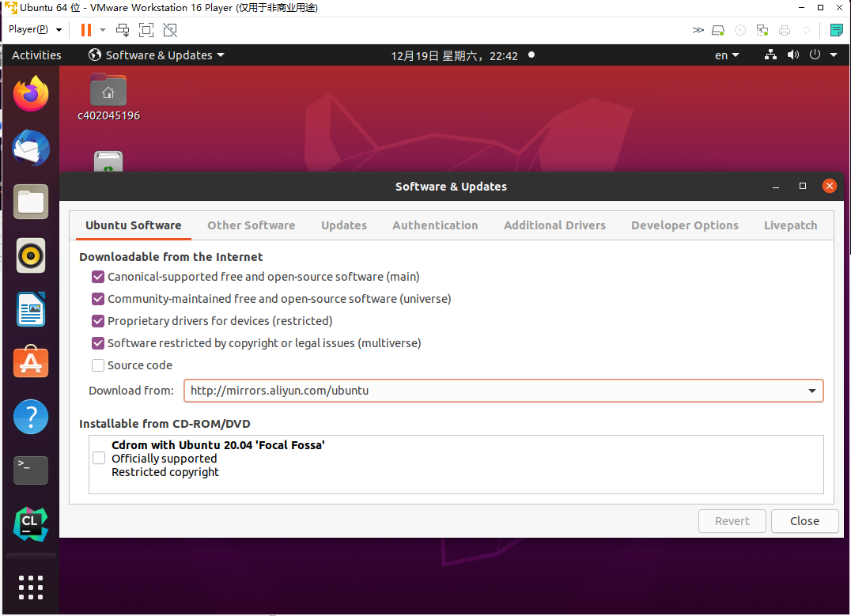This screenshot has height=616, width=851.
Task: Open the Download from server dropdown
Action: click(811, 390)
